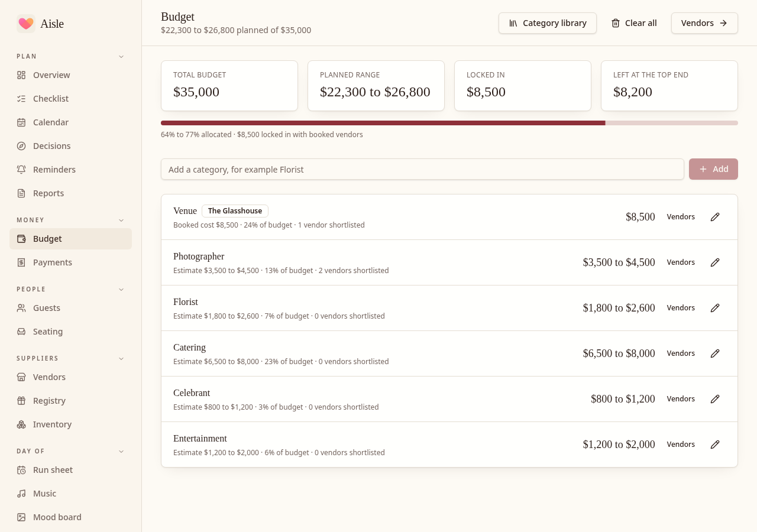Open Vendors link in Entertainment row
757x532 pixels.
(x=681, y=445)
